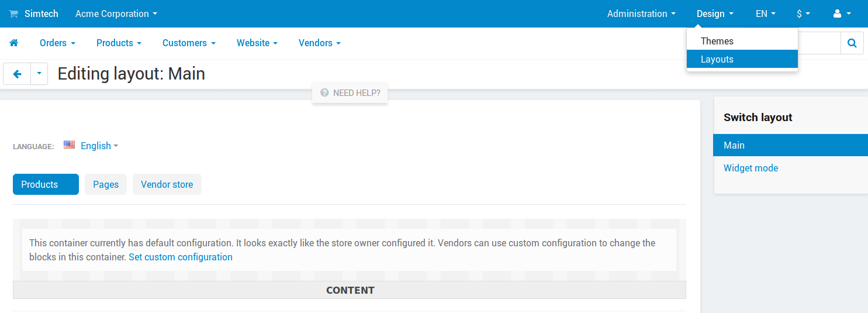This screenshot has width=868, height=313.
Task: Click the Simtech shopping cart icon
Action: 13,13
